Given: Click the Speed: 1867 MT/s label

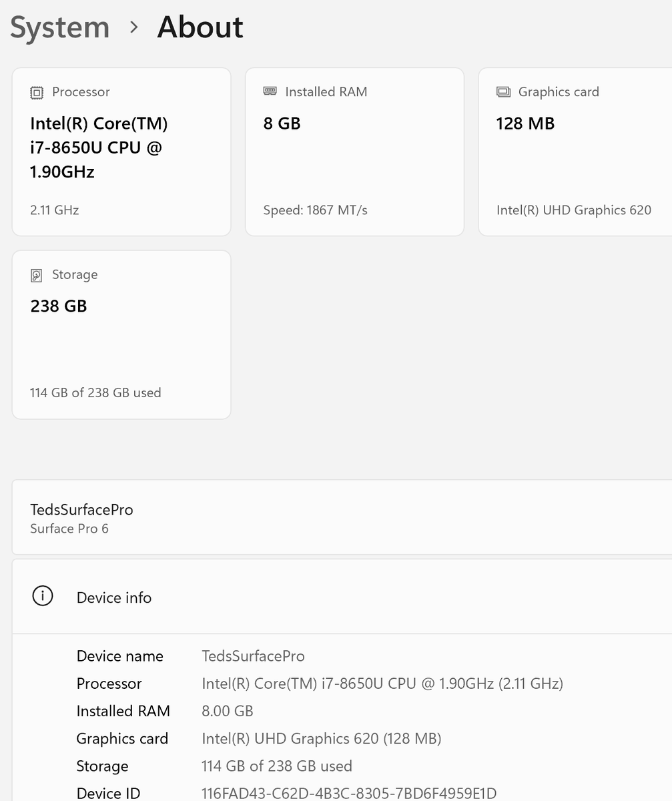Looking at the screenshot, I should [x=315, y=210].
